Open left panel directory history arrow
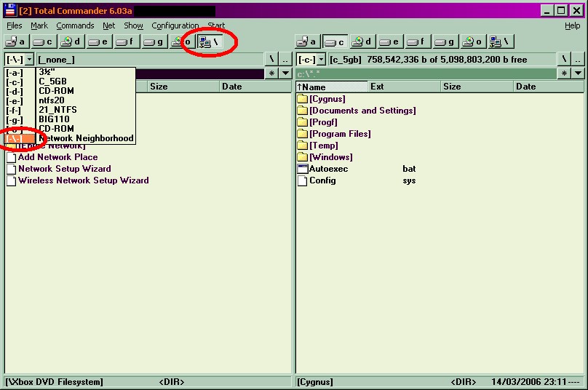This screenshot has width=588, height=390. point(286,73)
